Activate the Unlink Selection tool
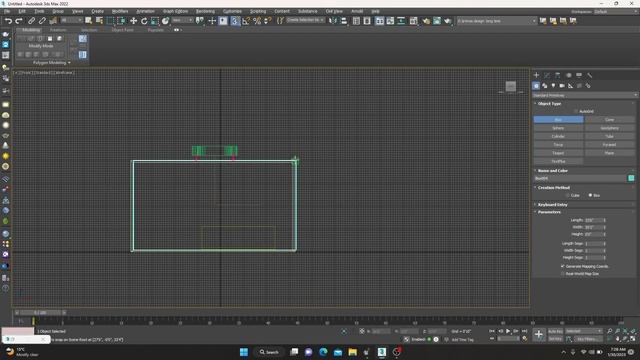 (42, 21)
